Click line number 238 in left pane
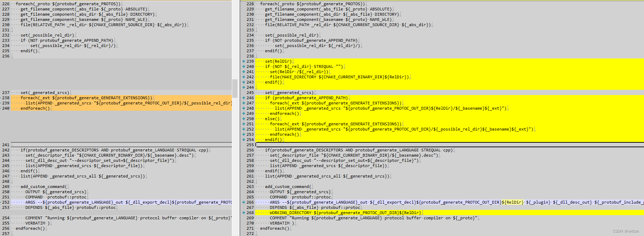The image size is (644, 236). (6, 98)
